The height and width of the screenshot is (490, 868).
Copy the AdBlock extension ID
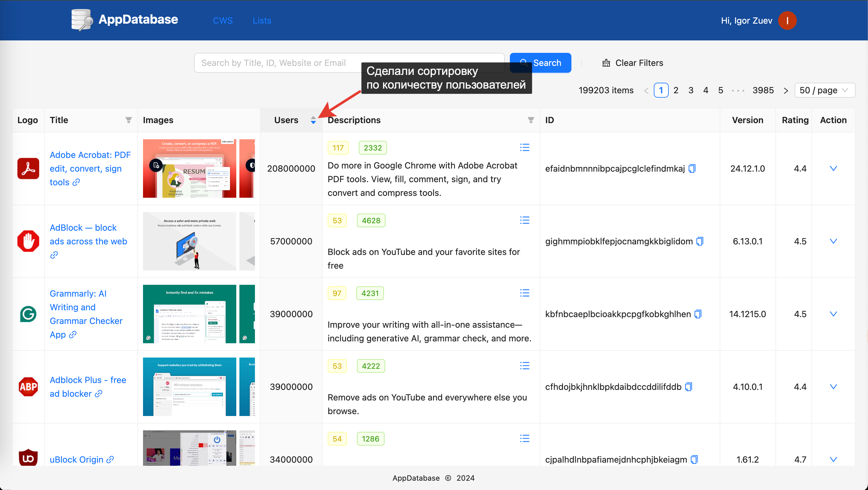pos(700,241)
